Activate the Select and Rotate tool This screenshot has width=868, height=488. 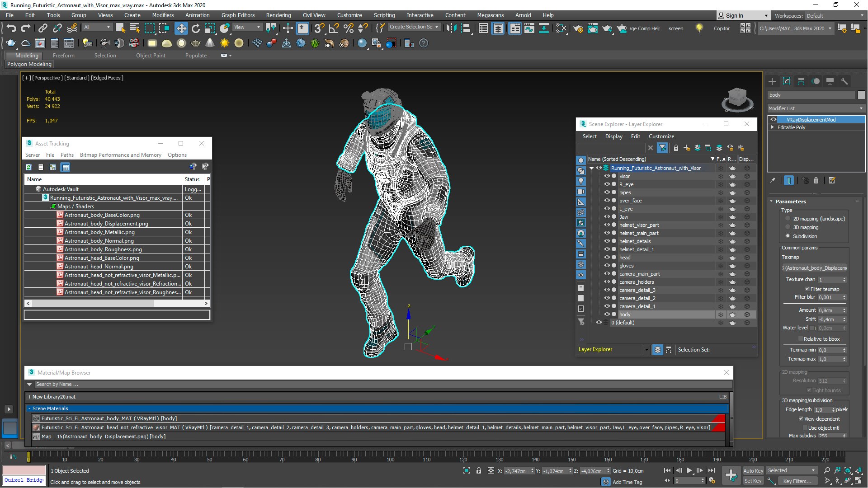[x=195, y=28]
